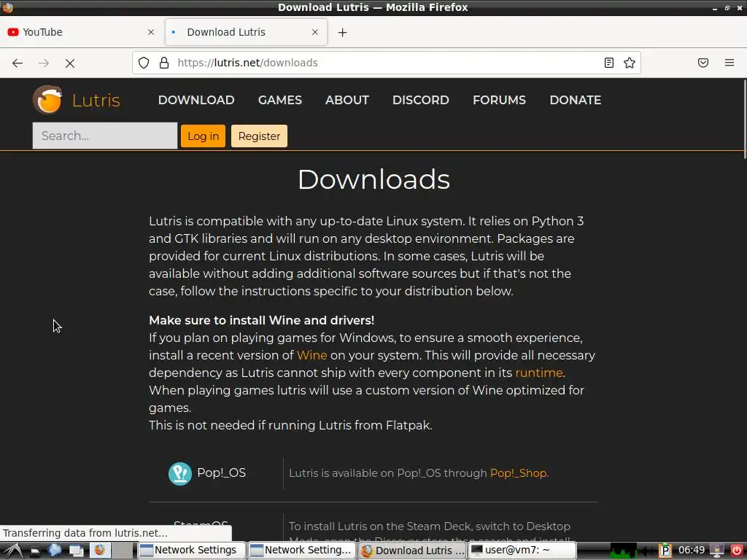Open a new tab with the plus button
This screenshot has width=747, height=560.
click(343, 32)
